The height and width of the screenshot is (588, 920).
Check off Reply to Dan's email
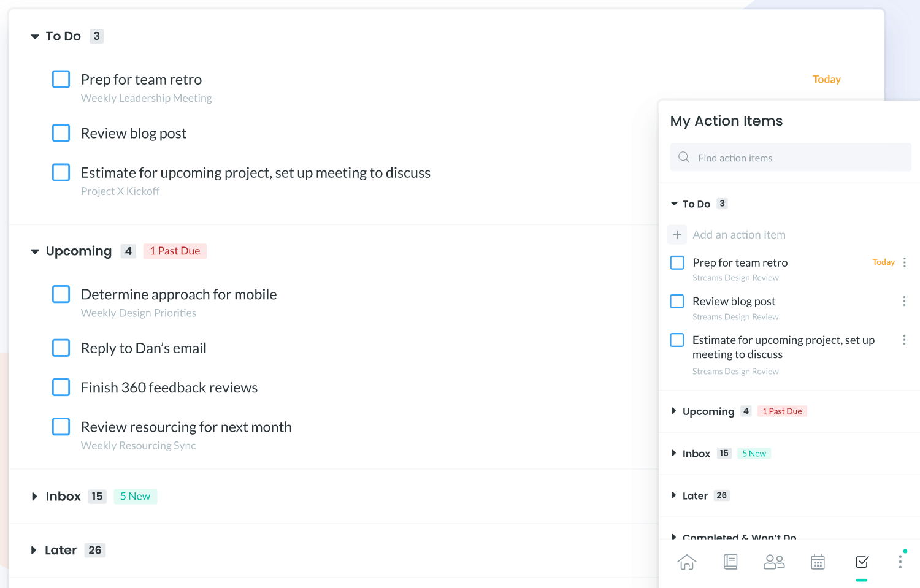point(61,348)
